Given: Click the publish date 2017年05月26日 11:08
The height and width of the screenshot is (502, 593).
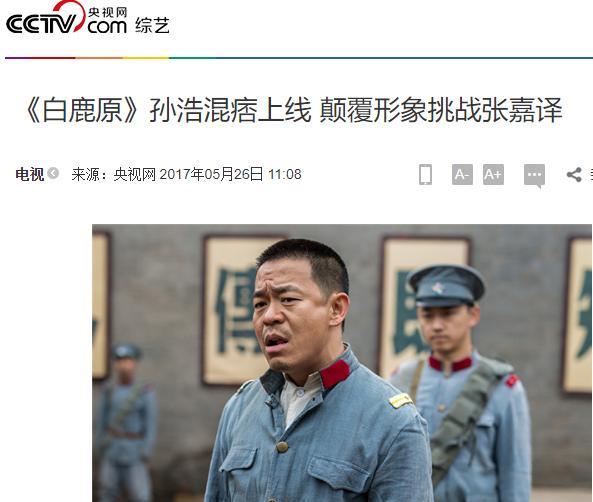Looking at the screenshot, I should 230,174.
